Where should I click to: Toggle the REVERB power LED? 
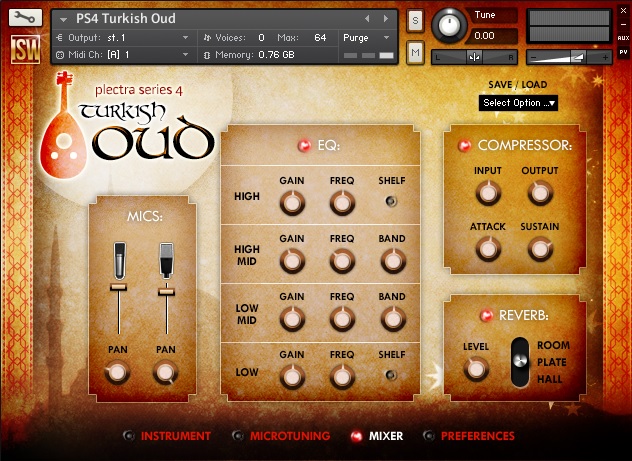(x=487, y=315)
